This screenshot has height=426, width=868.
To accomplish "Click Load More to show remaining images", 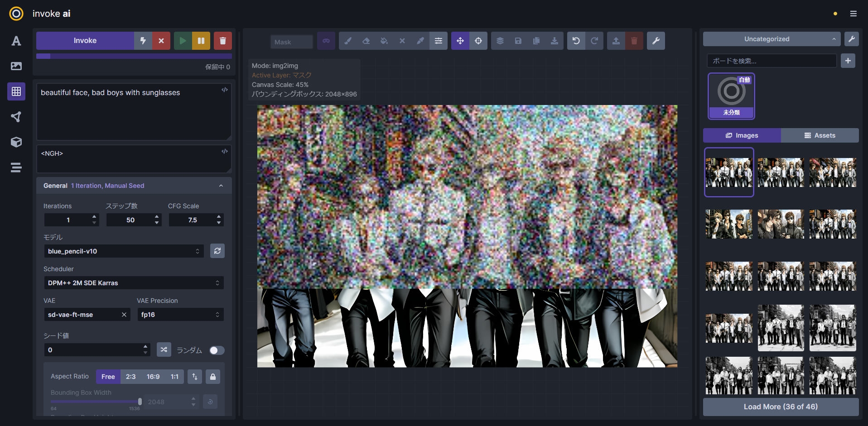I will 780,407.
